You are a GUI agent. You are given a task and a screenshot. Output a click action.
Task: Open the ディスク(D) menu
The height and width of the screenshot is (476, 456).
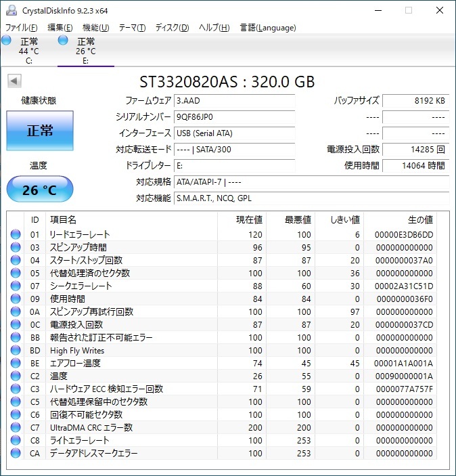pyautogui.click(x=172, y=28)
